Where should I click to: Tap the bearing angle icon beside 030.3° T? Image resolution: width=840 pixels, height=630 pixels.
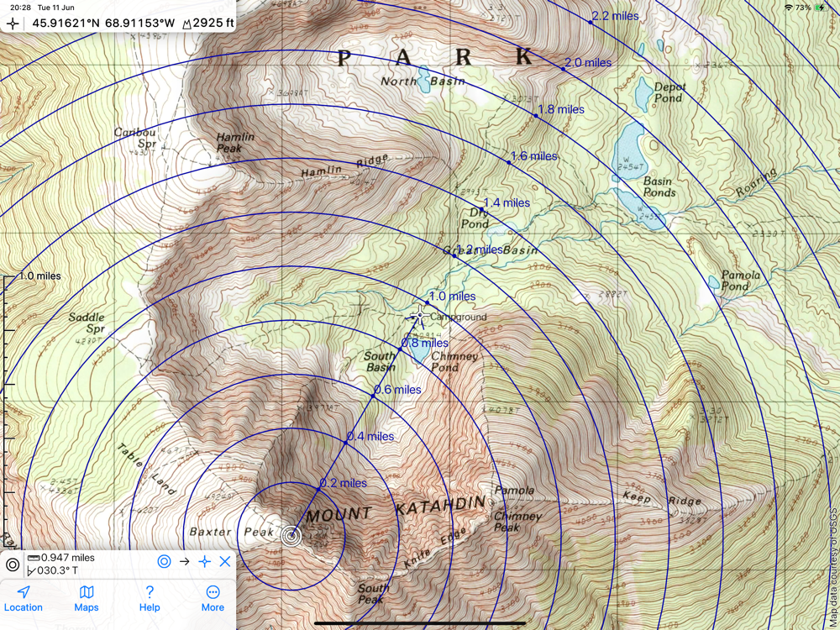click(x=32, y=571)
